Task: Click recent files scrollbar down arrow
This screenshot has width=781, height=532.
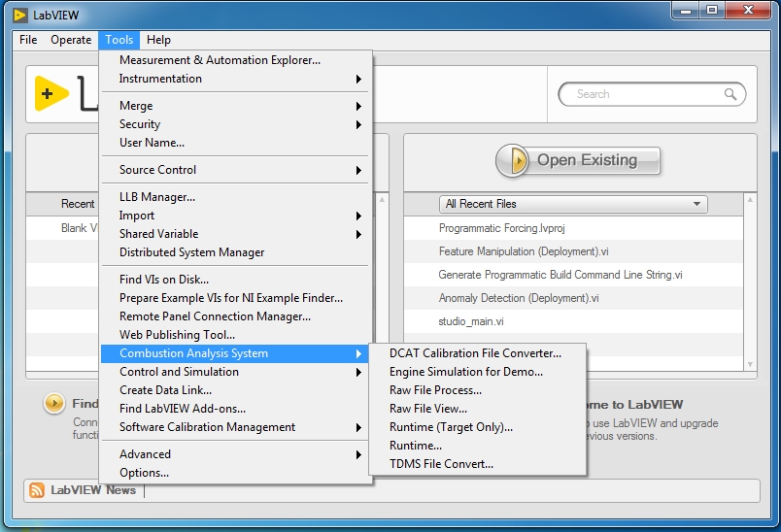Action: 750,365
